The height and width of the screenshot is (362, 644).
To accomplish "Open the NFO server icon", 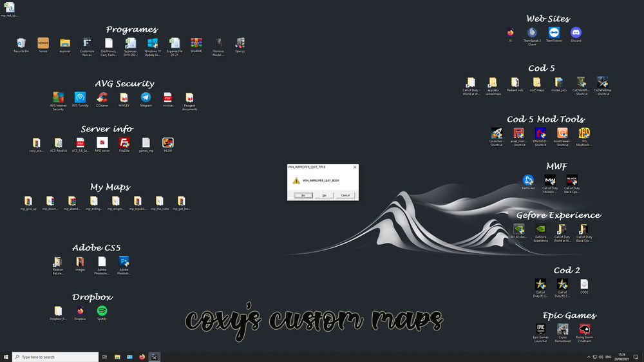I will (x=102, y=145).
